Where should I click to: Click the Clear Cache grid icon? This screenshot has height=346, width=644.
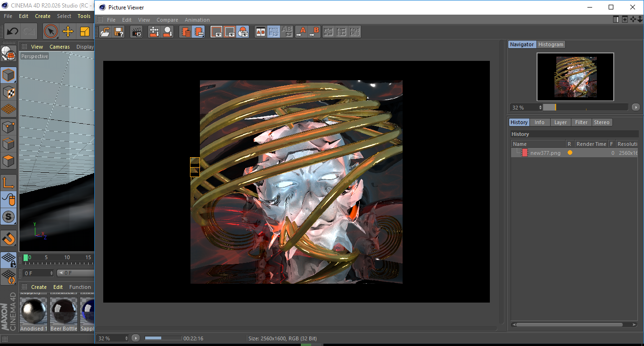(x=154, y=32)
